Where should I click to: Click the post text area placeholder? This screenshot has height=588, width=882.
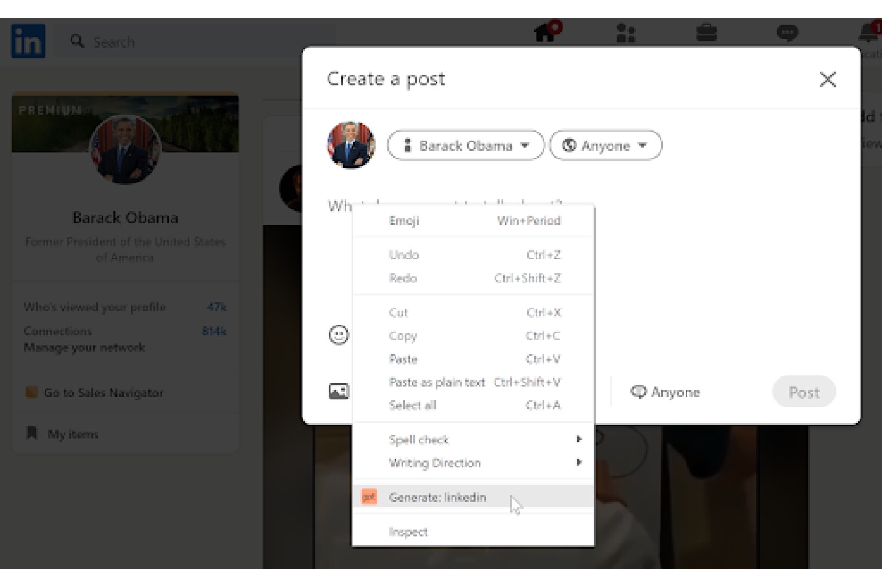point(445,205)
